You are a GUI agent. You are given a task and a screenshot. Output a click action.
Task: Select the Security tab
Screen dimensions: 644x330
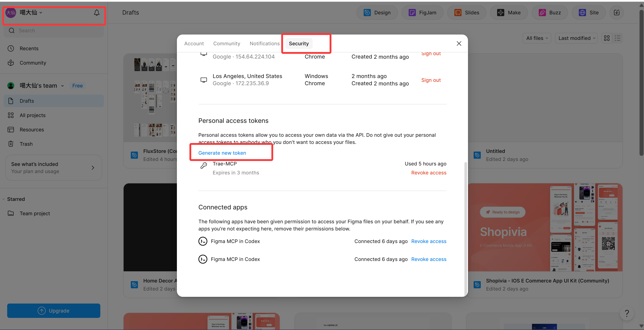(299, 43)
